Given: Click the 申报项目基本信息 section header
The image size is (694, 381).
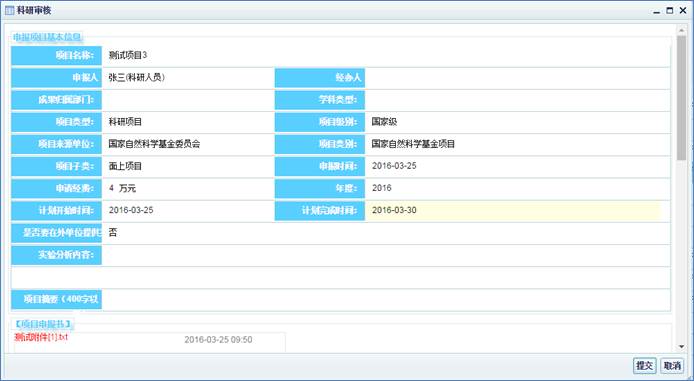Looking at the screenshot, I should (x=47, y=37).
